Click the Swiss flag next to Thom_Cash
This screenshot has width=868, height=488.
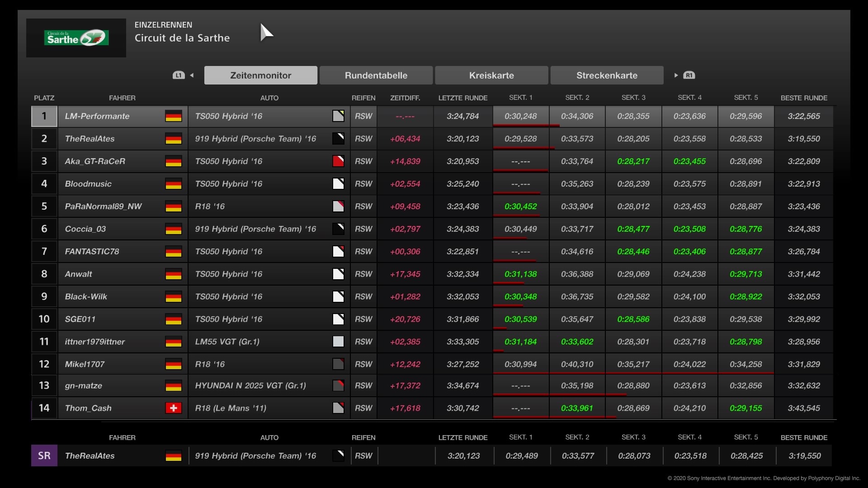point(173,408)
